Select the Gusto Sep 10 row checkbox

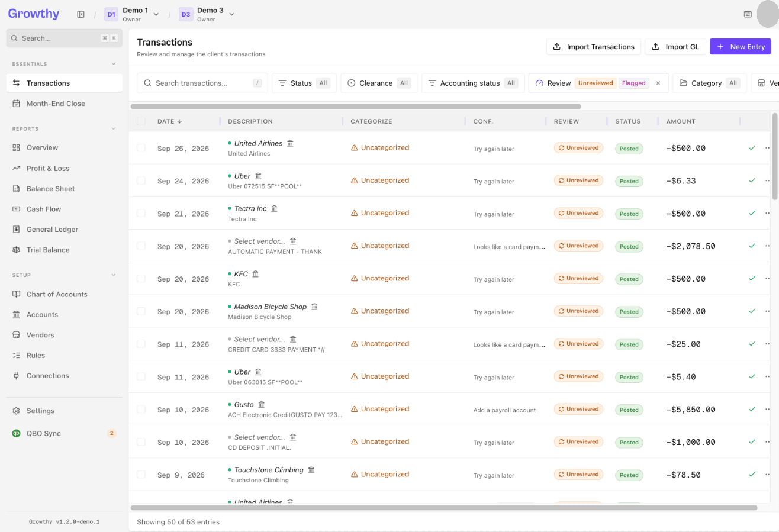(141, 409)
